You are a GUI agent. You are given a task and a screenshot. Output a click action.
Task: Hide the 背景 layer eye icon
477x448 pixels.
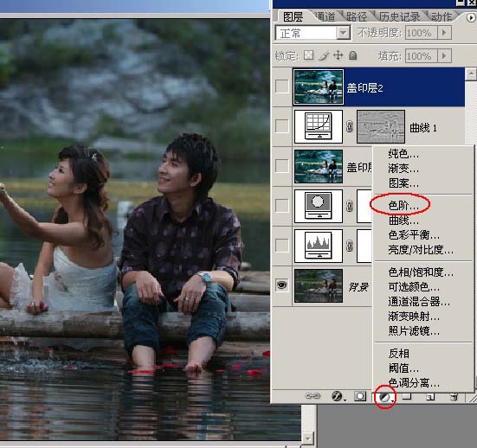[281, 285]
